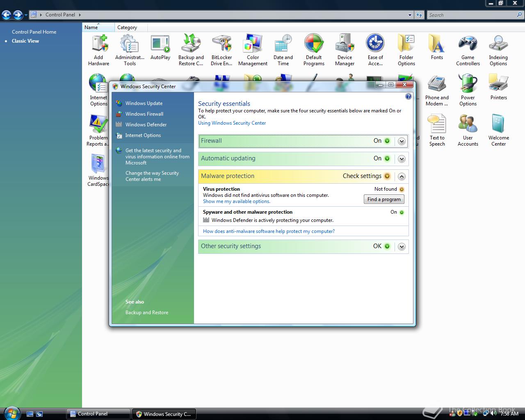Open Internet Options icon in Control Panel
The height and width of the screenshot is (420, 525).
pos(98,90)
